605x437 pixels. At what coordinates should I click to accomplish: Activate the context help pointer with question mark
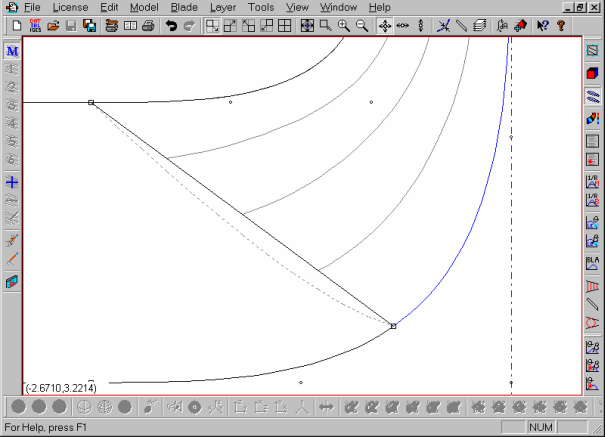coord(543,26)
